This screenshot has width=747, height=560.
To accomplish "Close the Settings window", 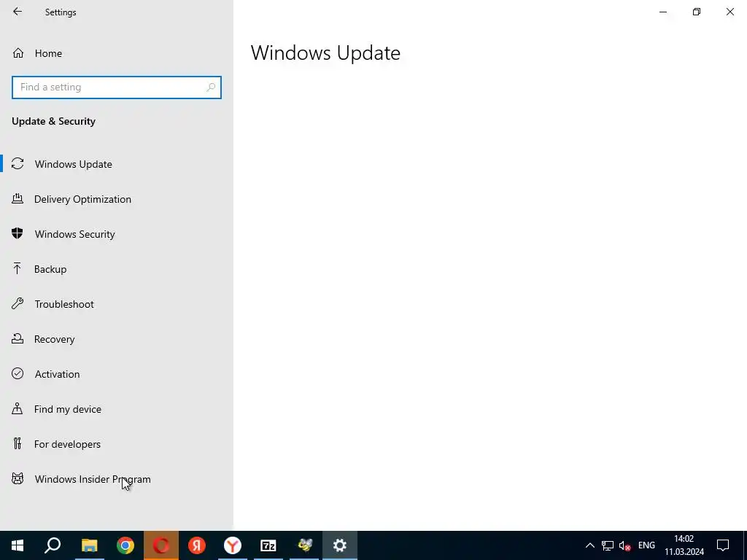I will click(729, 12).
